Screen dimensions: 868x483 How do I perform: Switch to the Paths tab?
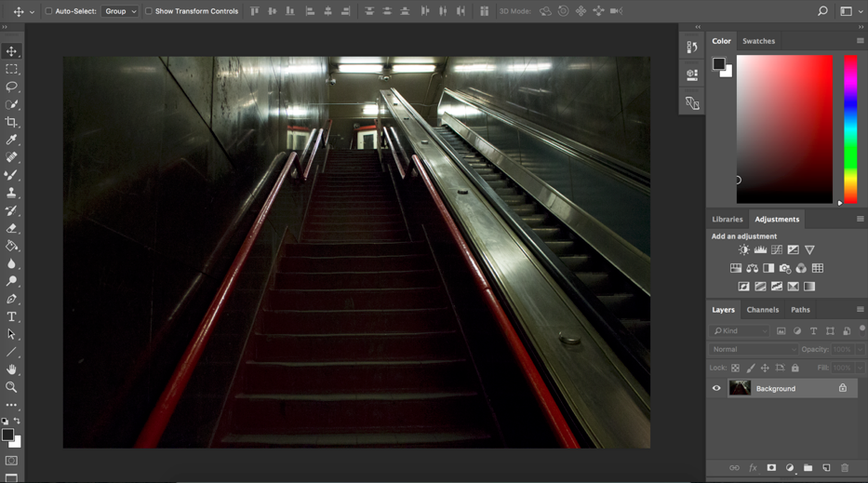tap(800, 310)
